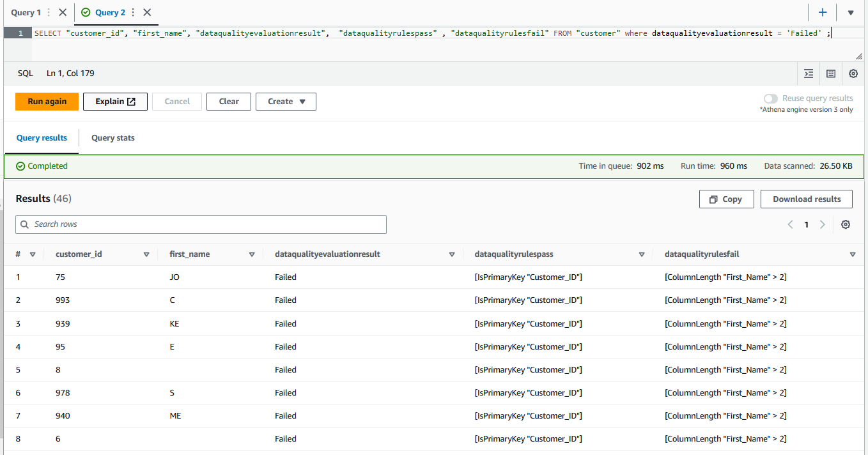The image size is (868, 455).
Task: Clear the query editor
Action: (228, 102)
